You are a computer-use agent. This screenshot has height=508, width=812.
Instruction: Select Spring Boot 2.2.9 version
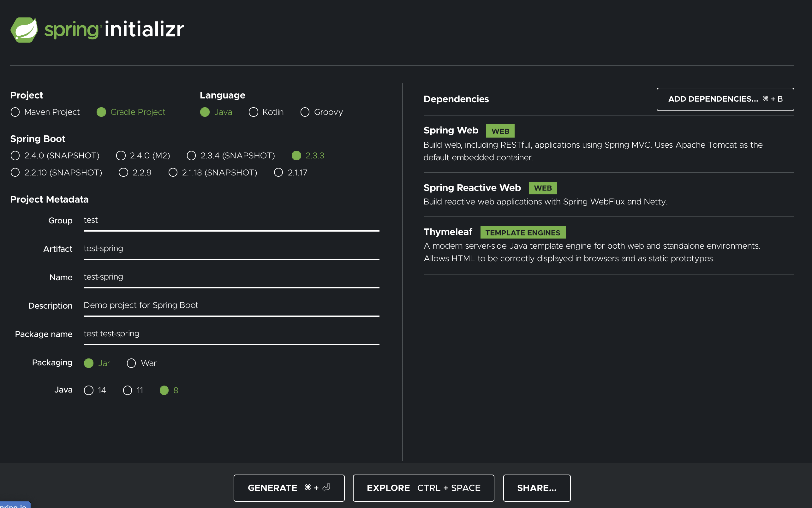(123, 172)
